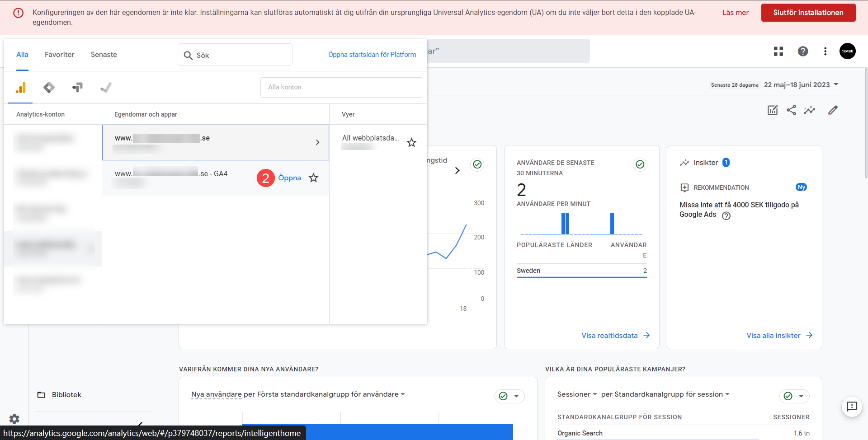Open the help question mark icon

[802, 51]
